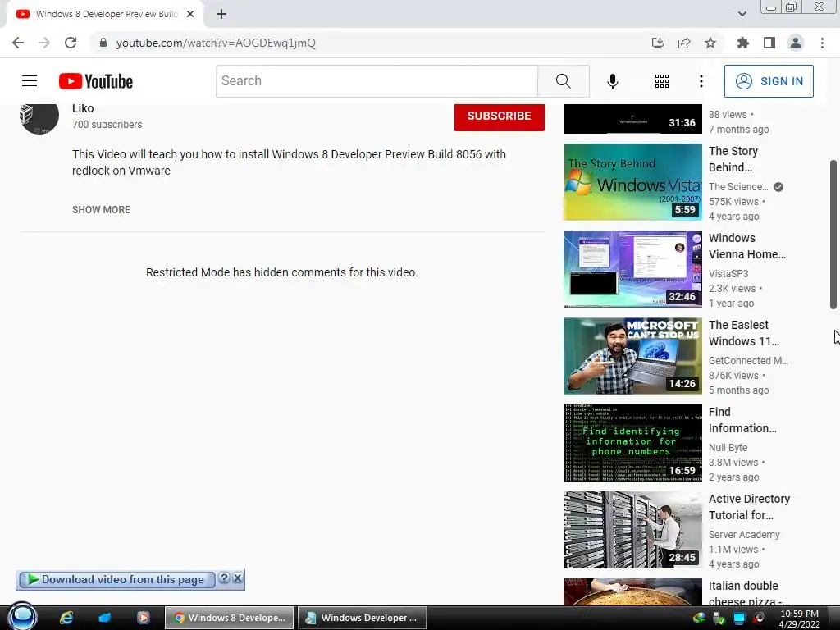Open YouTube settings three-dot menu
The image size is (840, 630).
(701, 81)
